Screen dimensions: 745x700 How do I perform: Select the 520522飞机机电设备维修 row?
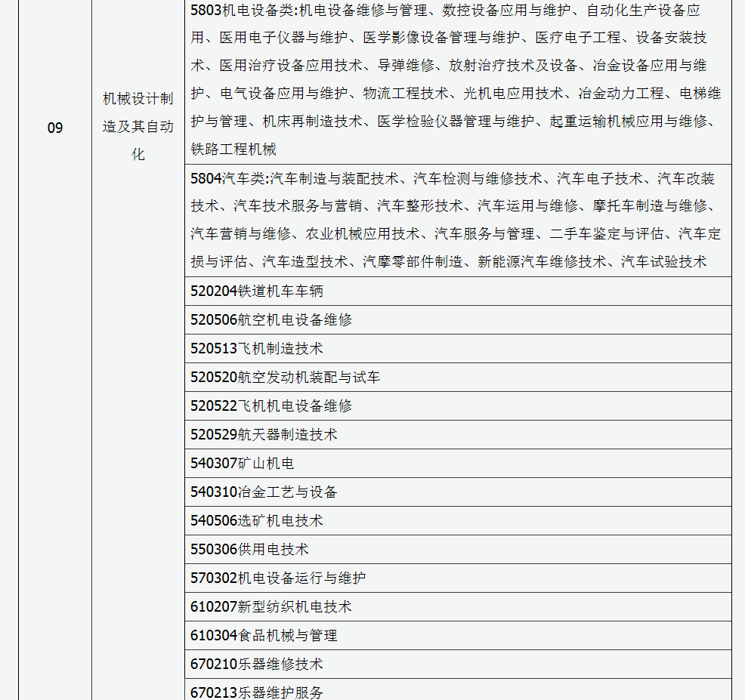[x=271, y=406]
